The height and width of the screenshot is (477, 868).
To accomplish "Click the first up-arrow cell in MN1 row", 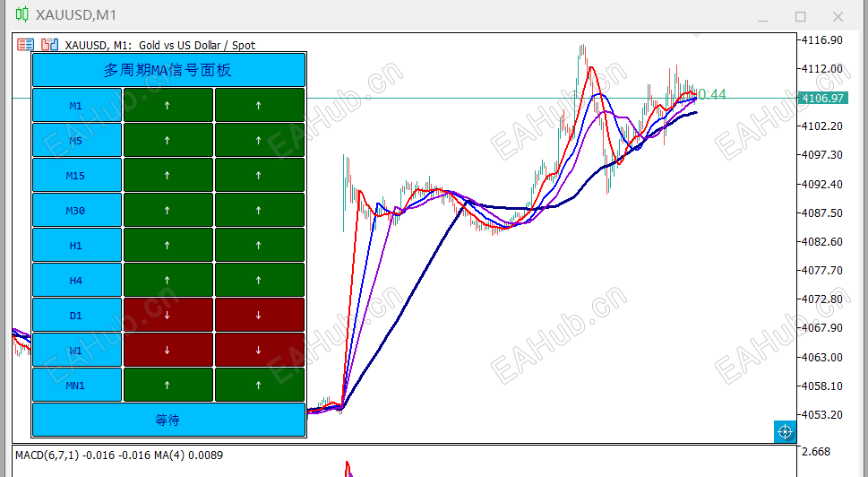I will pos(168,385).
